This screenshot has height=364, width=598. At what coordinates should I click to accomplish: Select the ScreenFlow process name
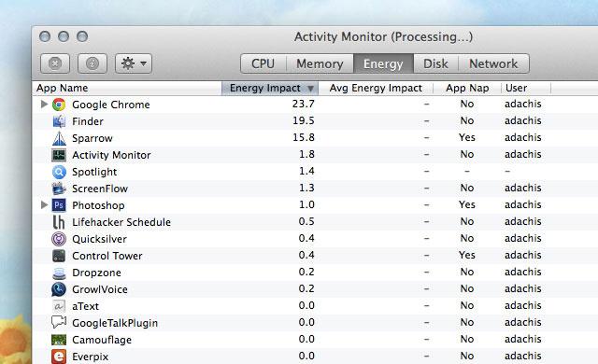click(x=100, y=189)
